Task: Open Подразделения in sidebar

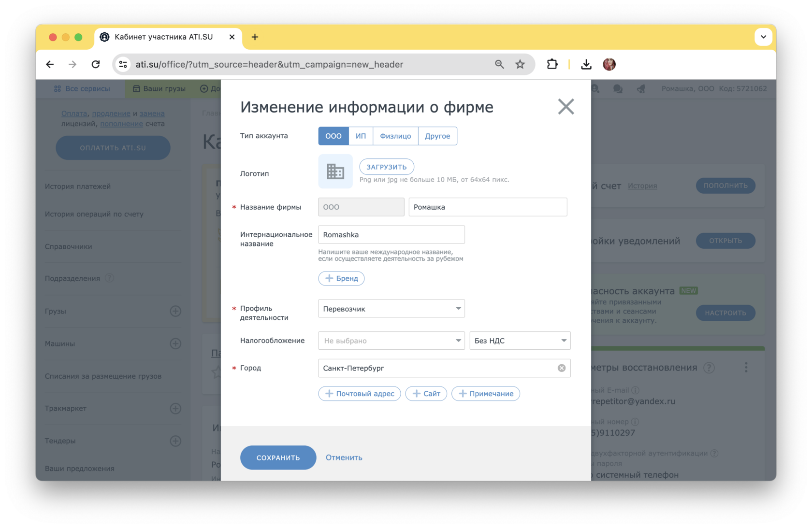Action: (x=72, y=278)
